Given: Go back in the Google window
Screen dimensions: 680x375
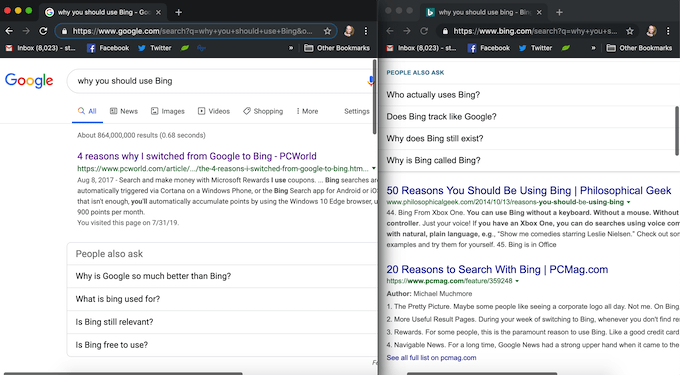Looking at the screenshot, I should coord(9,31).
